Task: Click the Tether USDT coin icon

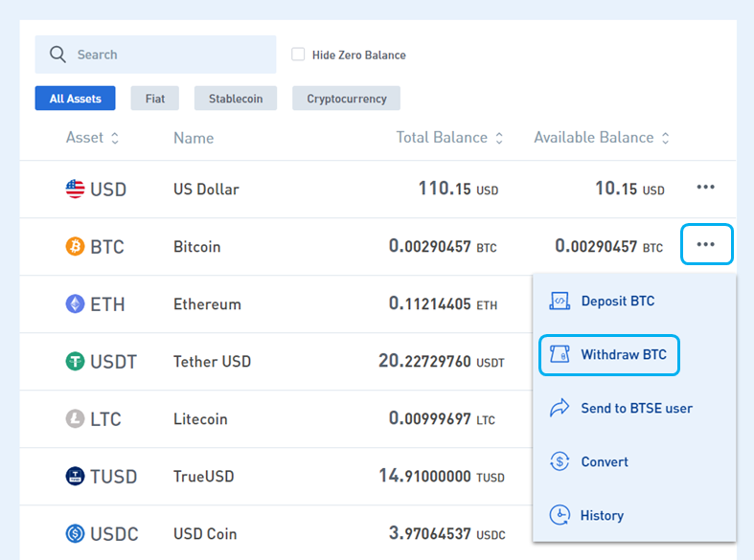Action: (75, 361)
